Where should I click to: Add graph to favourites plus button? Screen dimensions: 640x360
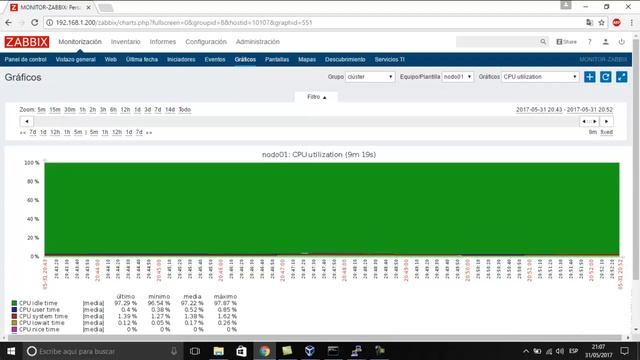pos(589,77)
